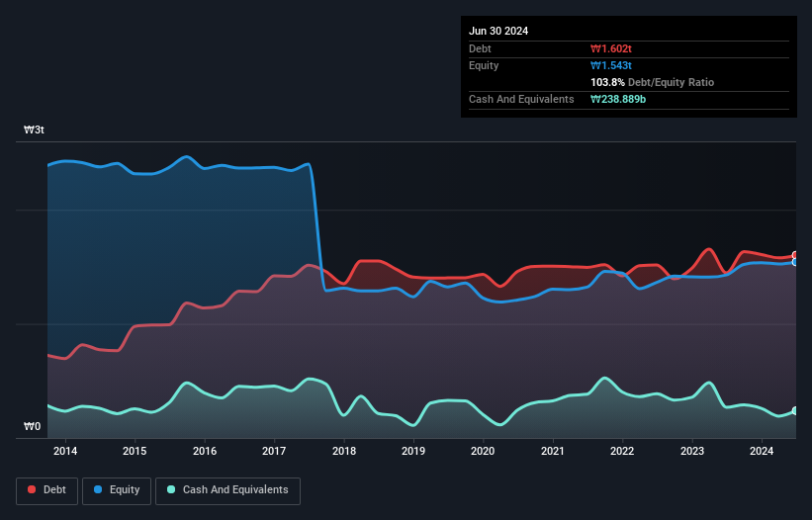The width and height of the screenshot is (812, 520).
Task: Click the 103.8% Debt/Equity Ratio text
Action: 652,82
